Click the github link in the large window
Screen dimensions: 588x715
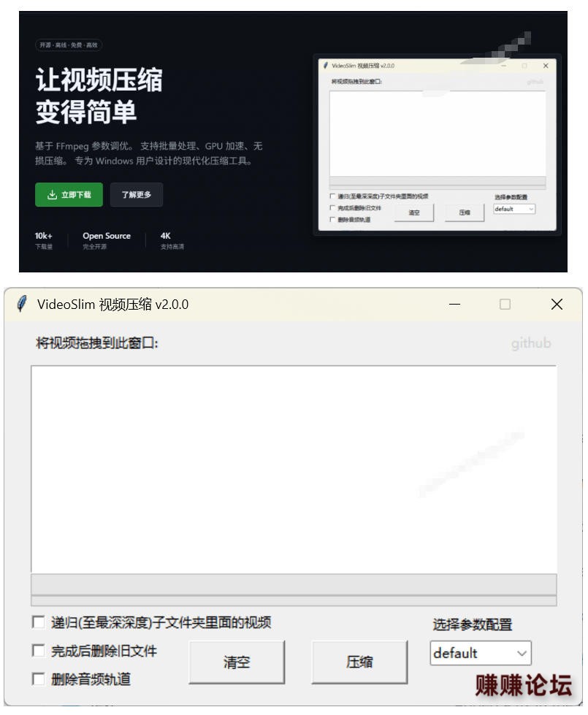point(530,343)
